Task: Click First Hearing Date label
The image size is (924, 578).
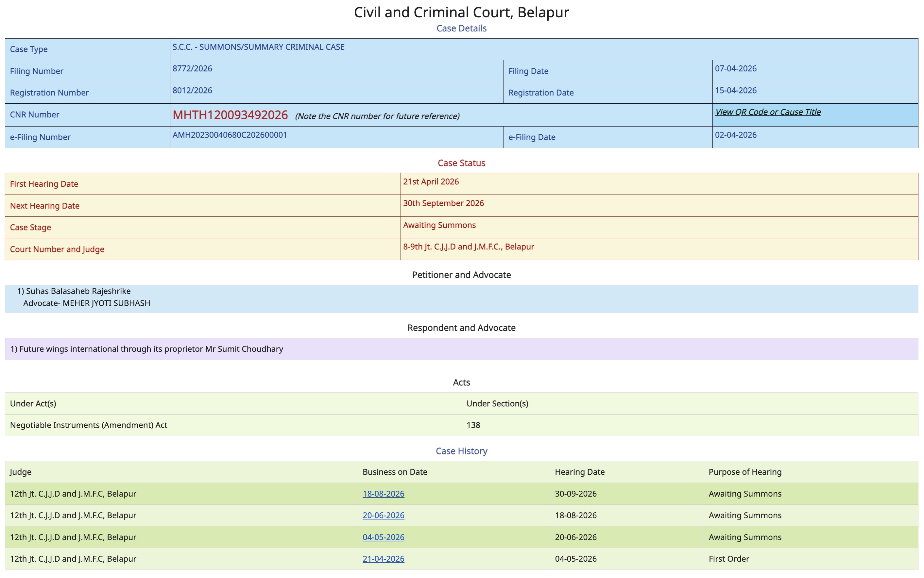Action: tap(44, 184)
